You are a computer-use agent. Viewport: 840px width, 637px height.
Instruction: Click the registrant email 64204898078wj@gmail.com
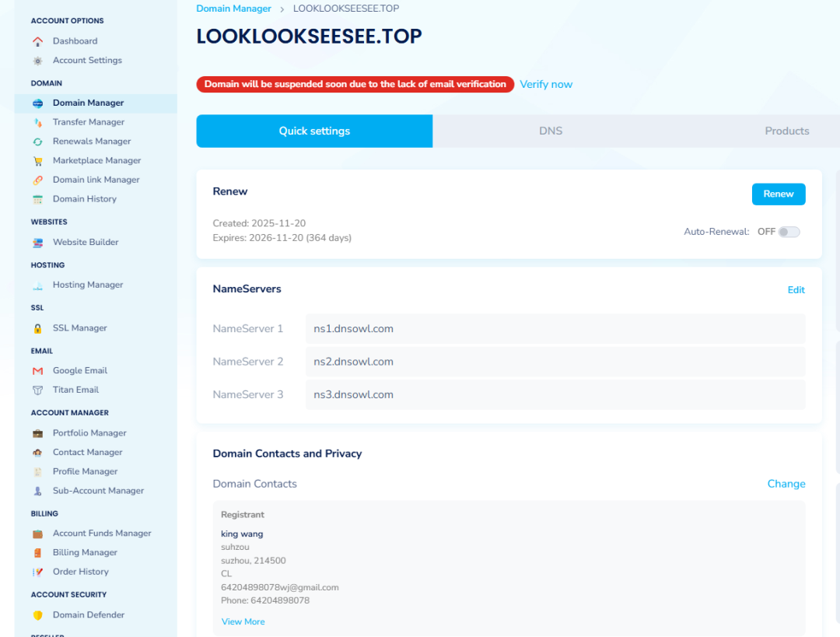pyautogui.click(x=280, y=587)
